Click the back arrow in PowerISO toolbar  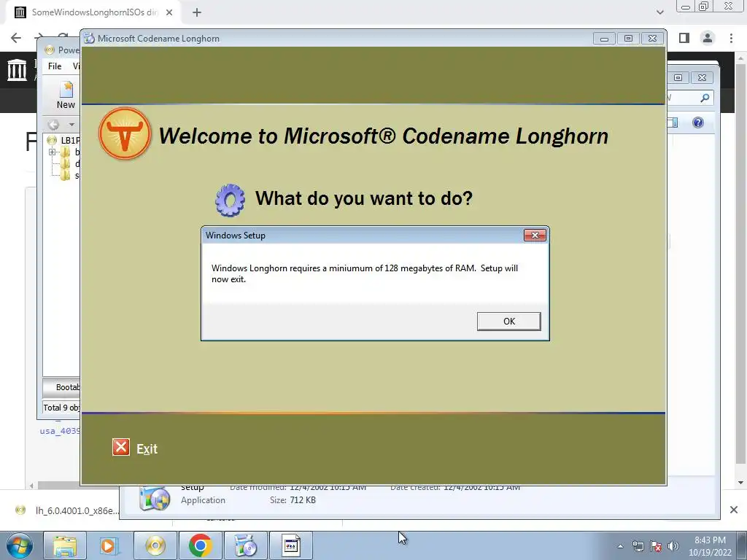(53, 125)
